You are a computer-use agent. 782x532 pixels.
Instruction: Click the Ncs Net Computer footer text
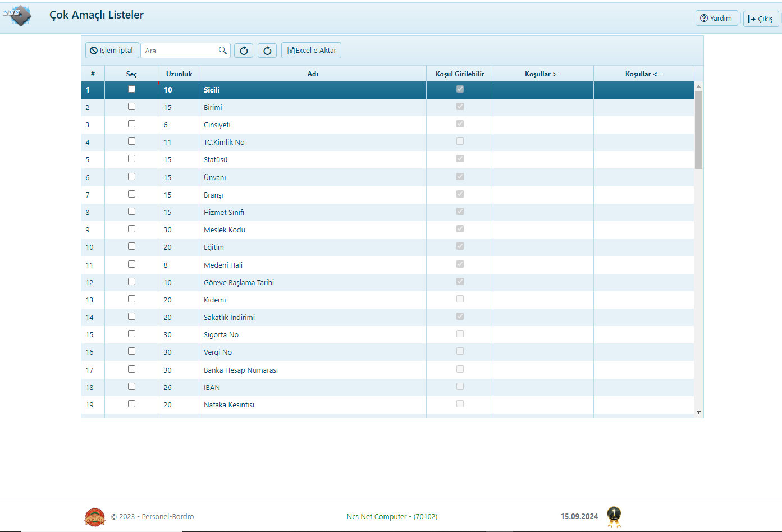click(392, 516)
